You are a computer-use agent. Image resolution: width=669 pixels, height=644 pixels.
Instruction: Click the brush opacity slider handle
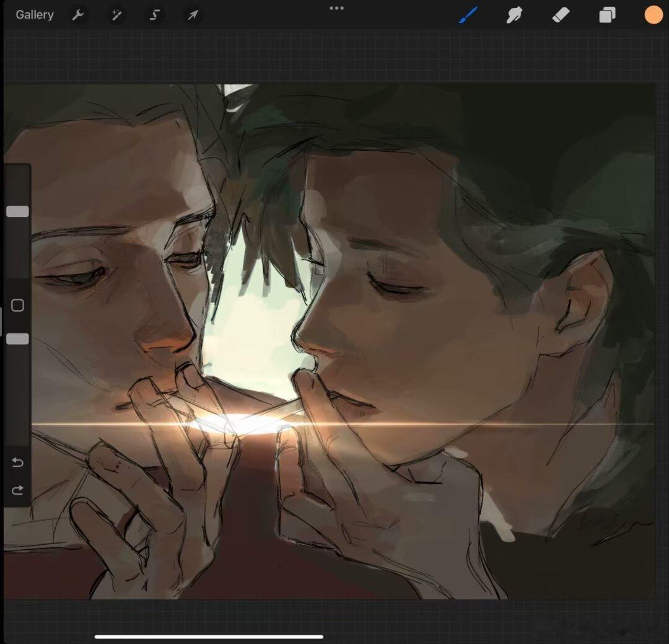pos(17,339)
